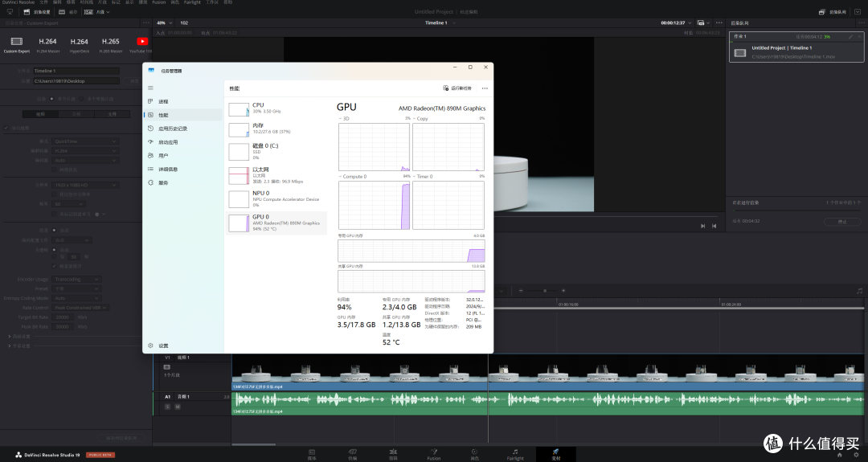The height and width of the screenshot is (462, 868).
Task: Click Run new task button
Action: pyautogui.click(x=457, y=88)
